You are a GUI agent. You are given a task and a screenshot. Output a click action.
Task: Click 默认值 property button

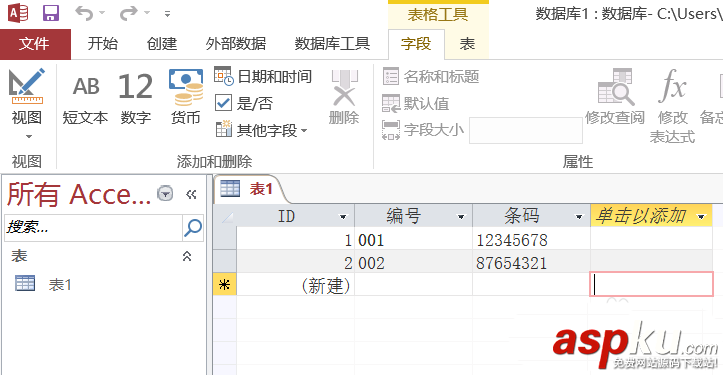pyautogui.click(x=416, y=103)
